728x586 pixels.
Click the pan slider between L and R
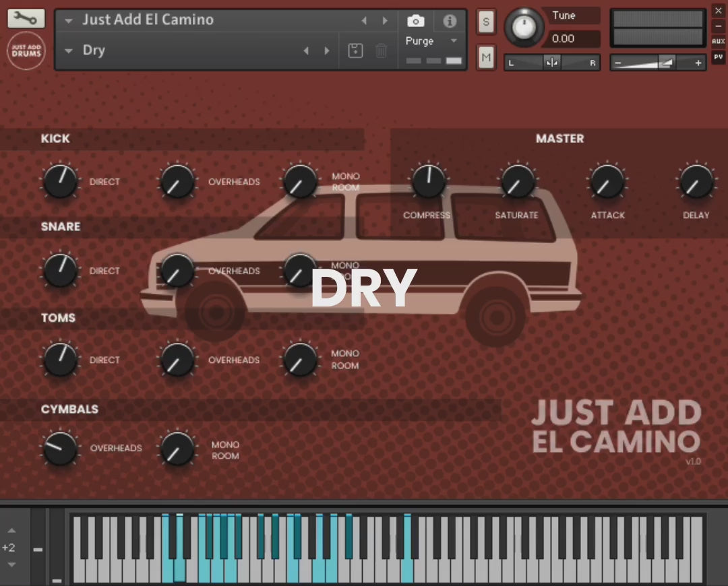552,63
